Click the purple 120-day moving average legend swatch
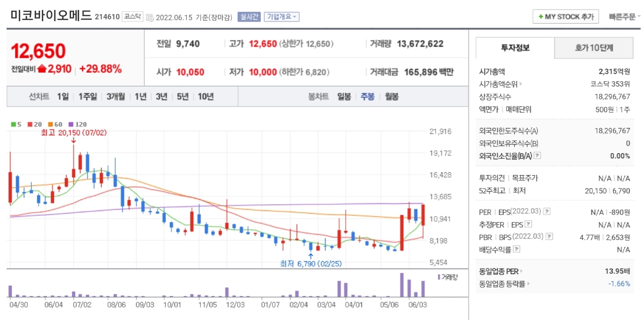Screen dimensions: 644x320 [x=70, y=124]
